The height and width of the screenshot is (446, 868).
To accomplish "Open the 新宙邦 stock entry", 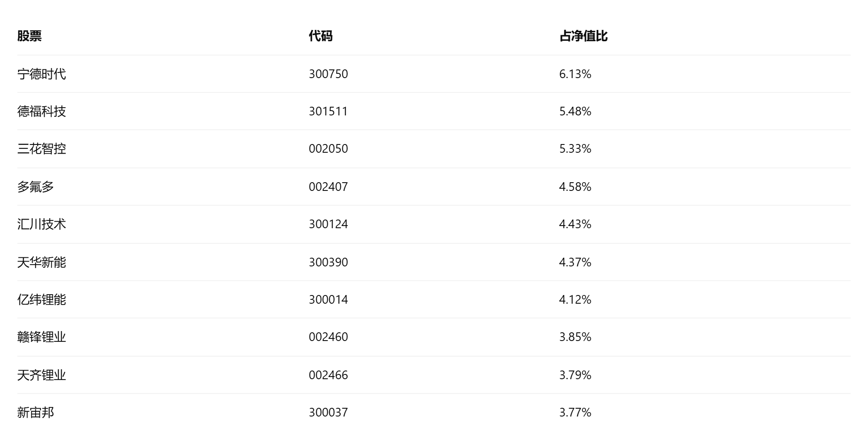I will 36,413.
